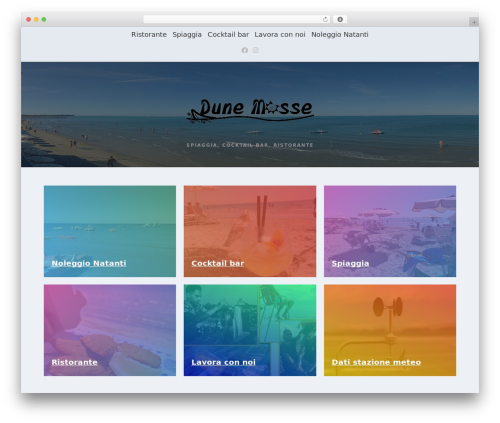Open Cocktail bar in the top navigation
Image resolution: width=500 pixels, height=423 pixels.
[228, 35]
